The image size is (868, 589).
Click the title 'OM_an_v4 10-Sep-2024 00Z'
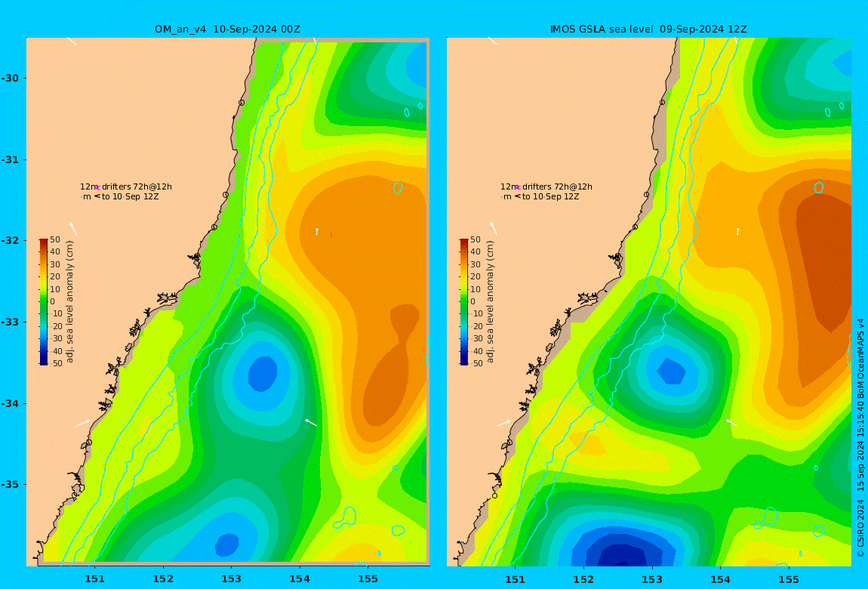coord(227,29)
